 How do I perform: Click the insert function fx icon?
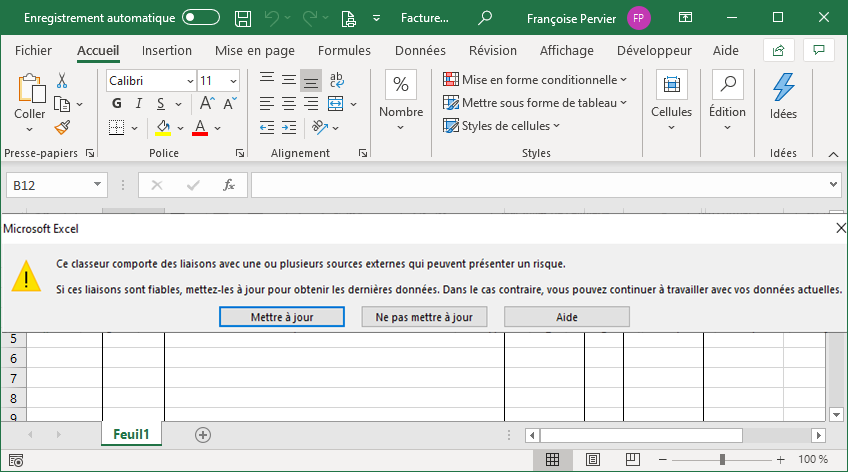(x=228, y=185)
